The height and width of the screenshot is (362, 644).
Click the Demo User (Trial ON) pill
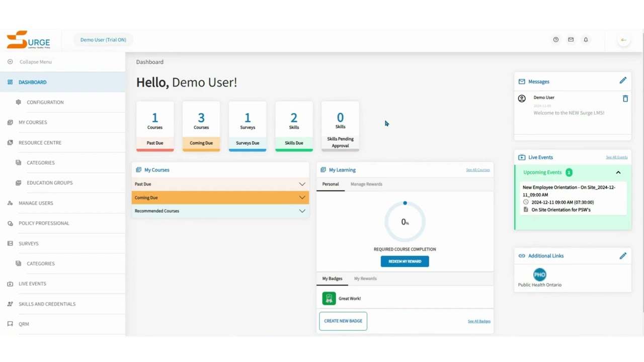coord(103,40)
